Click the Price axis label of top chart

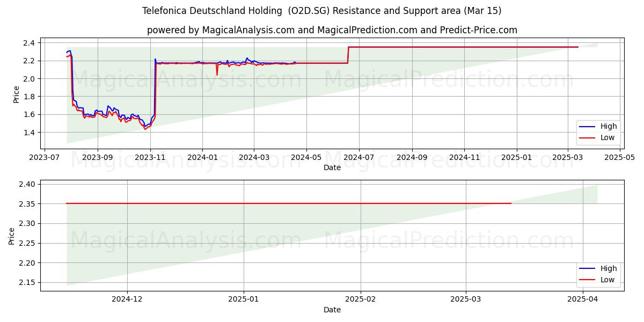[x=16, y=93]
